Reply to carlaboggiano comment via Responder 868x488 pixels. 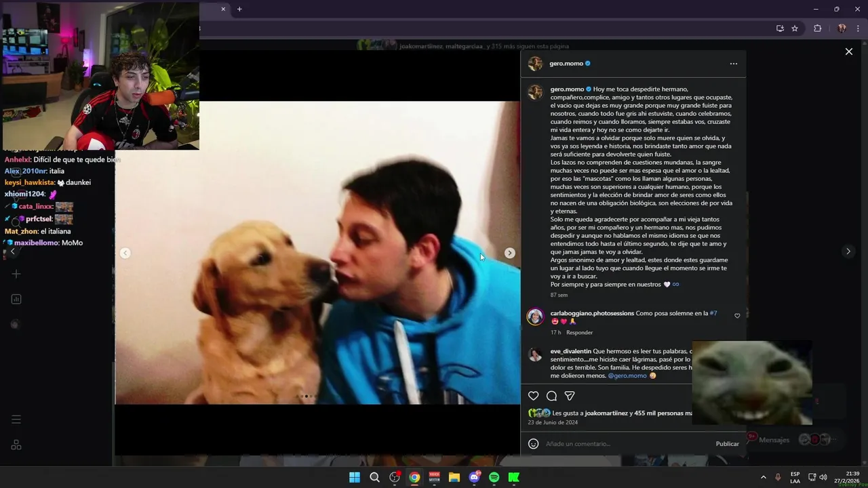(x=579, y=333)
